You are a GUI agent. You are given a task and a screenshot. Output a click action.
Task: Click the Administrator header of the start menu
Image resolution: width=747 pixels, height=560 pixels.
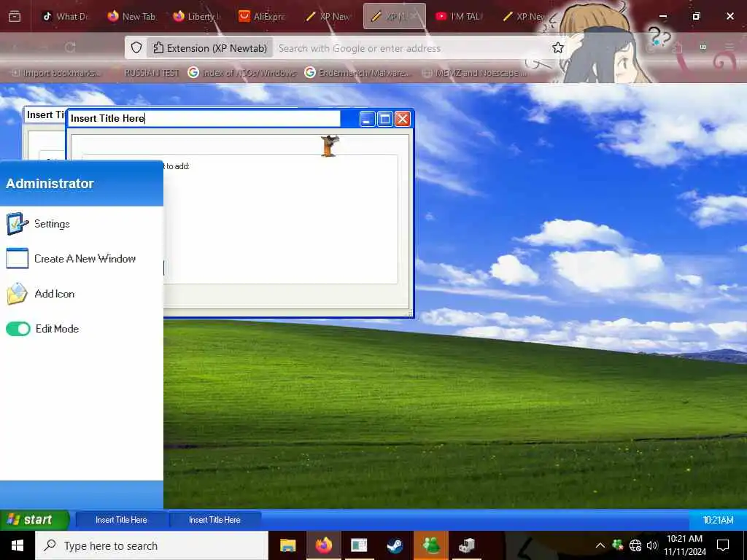82,183
